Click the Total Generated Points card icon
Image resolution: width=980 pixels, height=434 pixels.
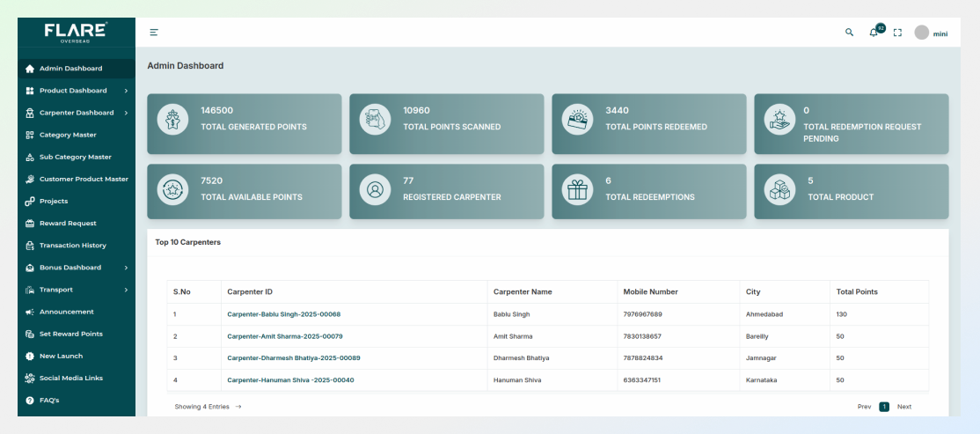[x=172, y=120]
